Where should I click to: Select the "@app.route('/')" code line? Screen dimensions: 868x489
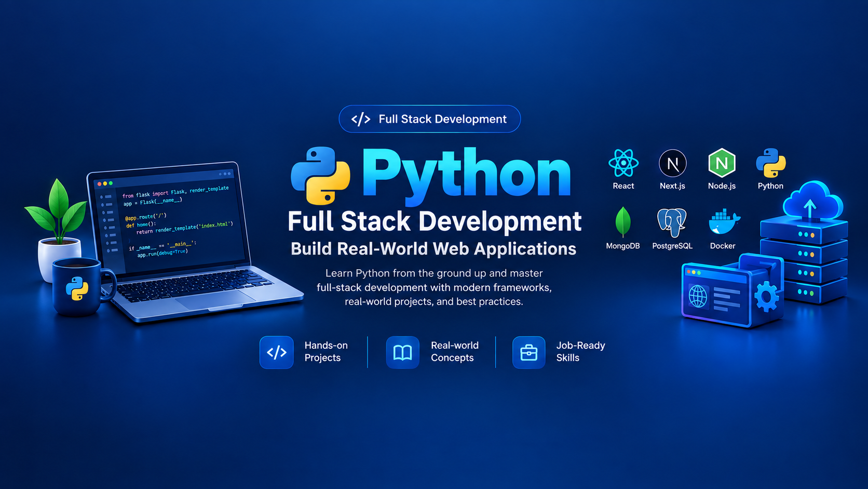click(x=146, y=217)
